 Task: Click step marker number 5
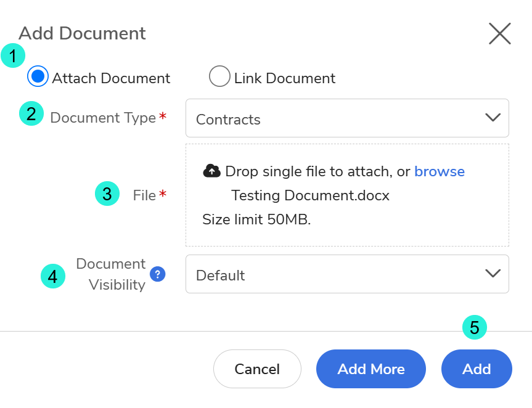pos(475,327)
